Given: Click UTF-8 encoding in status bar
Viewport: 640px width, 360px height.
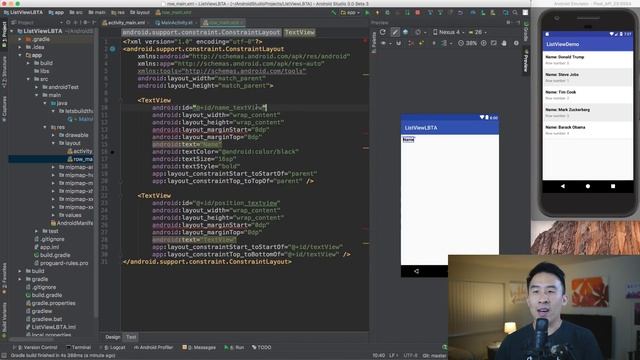Looking at the screenshot, I should (x=411, y=356).
